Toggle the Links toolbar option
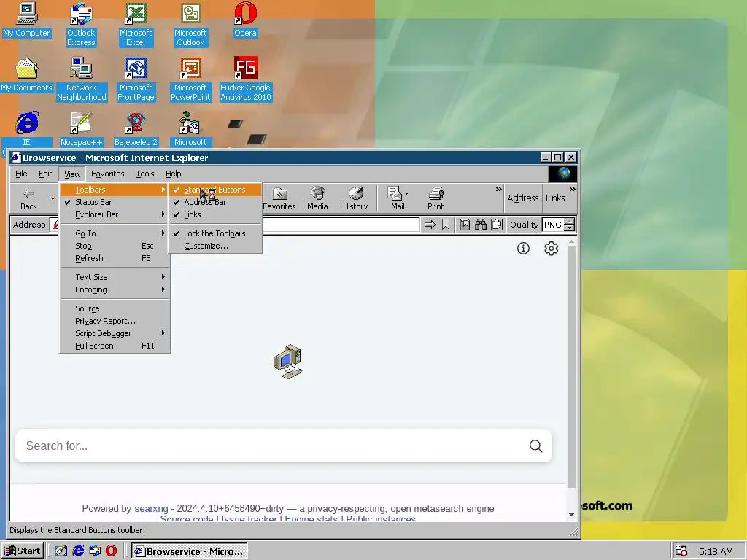Viewport: 747px width, 560px height. coord(215,214)
